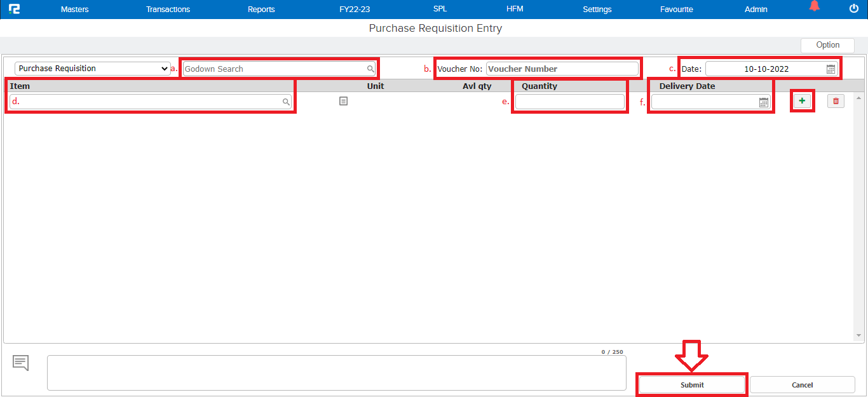Click the Quantity input field
Viewport: 868px width, 397px height.
[x=569, y=102]
